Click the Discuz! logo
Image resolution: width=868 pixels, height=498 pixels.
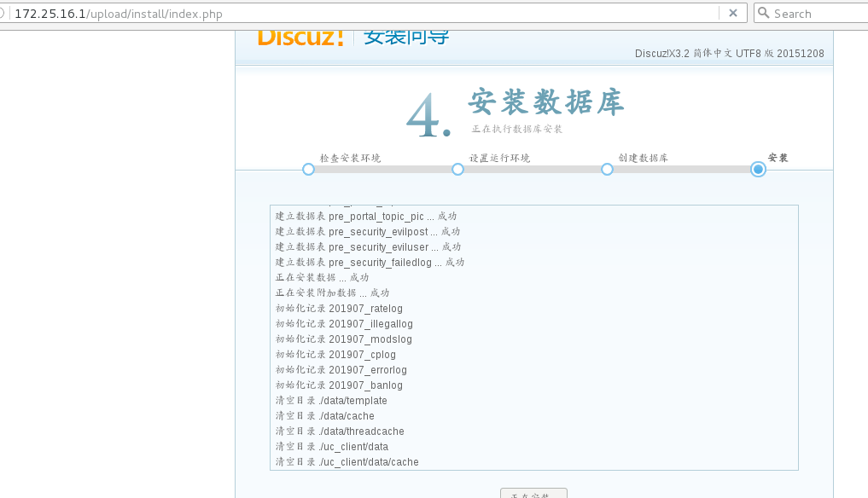[x=300, y=37]
